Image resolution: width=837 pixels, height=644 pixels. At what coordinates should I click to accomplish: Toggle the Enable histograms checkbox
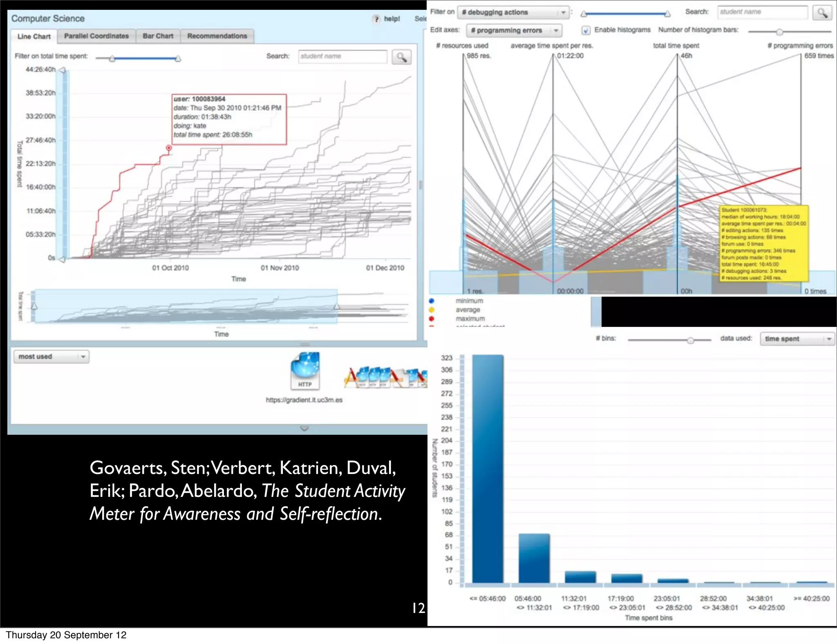click(x=586, y=30)
